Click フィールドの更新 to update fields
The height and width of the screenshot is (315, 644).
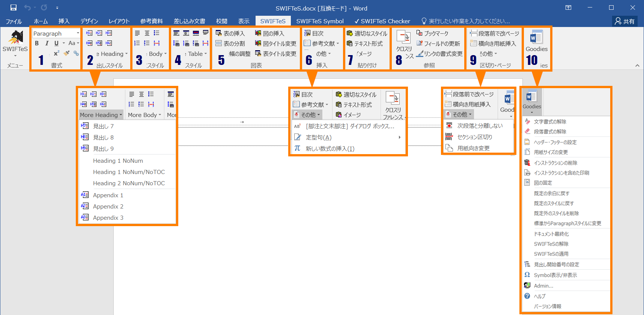438,43
